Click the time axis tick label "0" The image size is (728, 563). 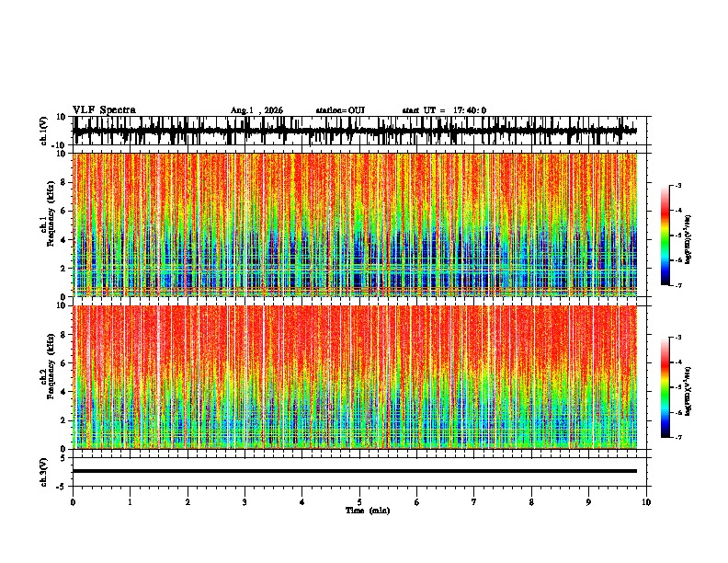coord(73,502)
